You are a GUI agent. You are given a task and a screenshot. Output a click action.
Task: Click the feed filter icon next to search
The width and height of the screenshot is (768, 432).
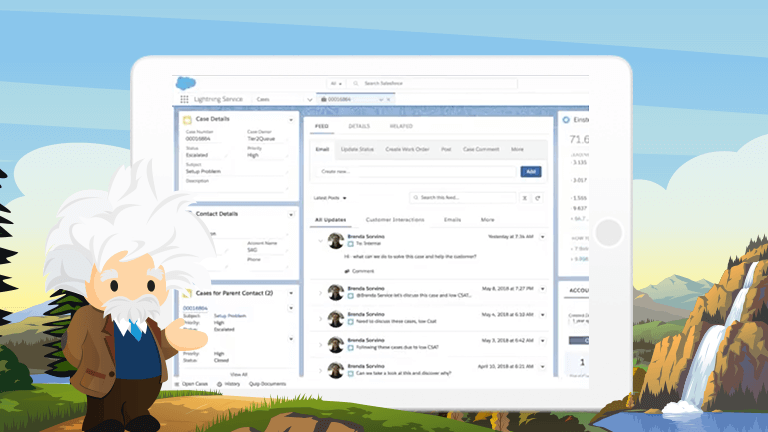(x=525, y=198)
